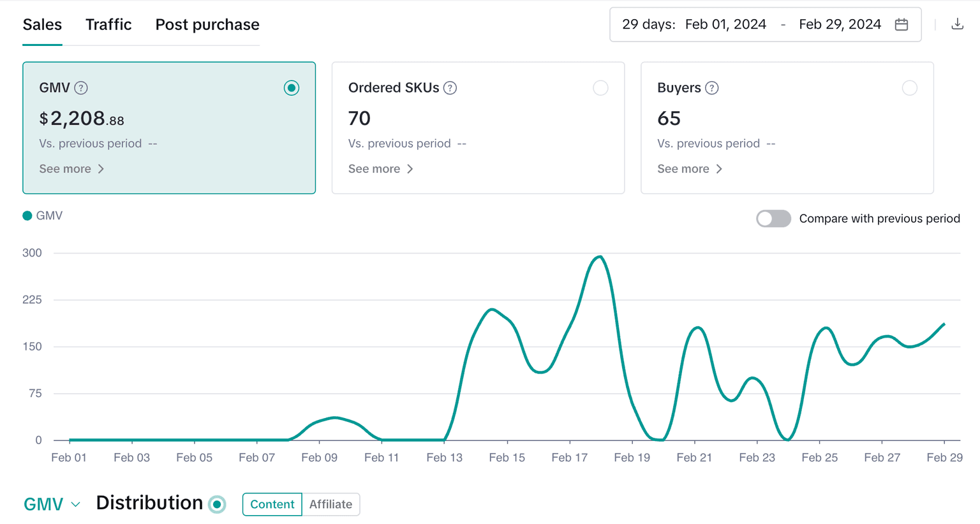Click the Ordered SKUs value 70
Screen dimensions: 980x524
pos(359,118)
